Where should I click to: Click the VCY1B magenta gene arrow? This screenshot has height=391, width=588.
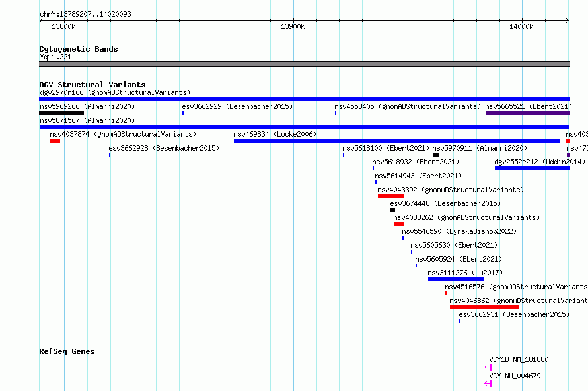[488, 367]
